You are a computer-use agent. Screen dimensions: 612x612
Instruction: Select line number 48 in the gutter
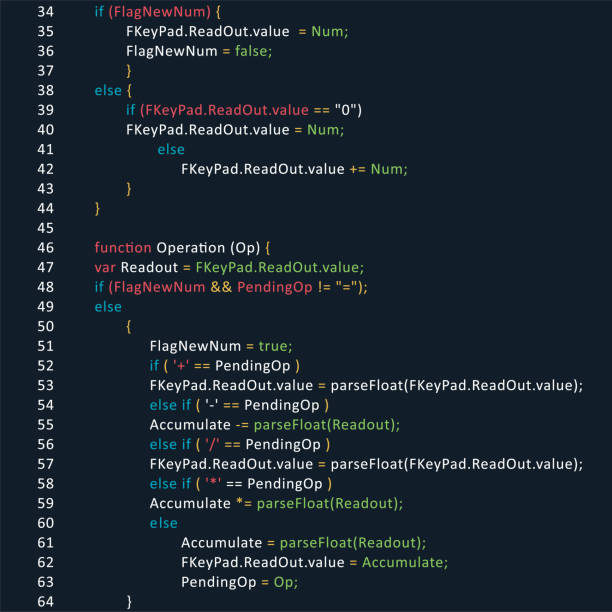pyautogui.click(x=46, y=287)
